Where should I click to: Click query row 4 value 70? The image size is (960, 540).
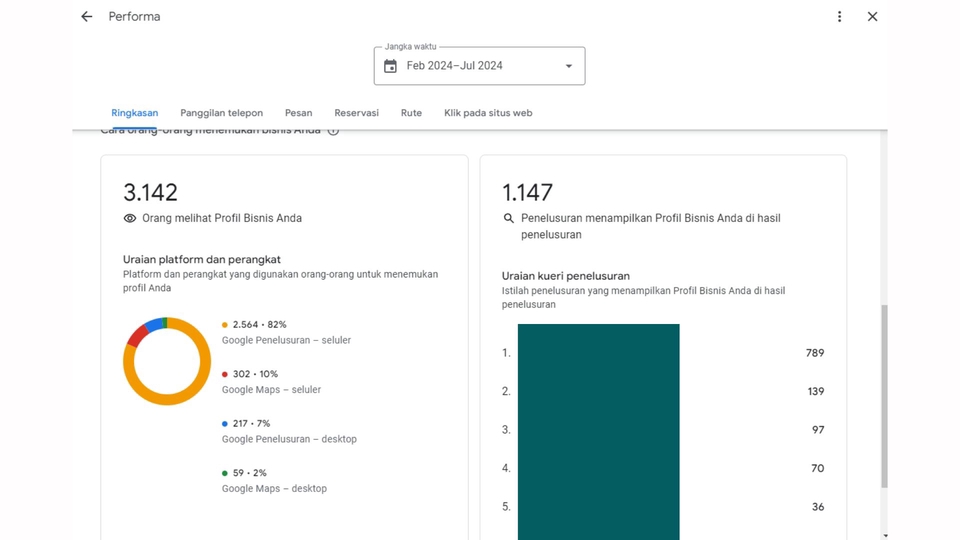click(817, 468)
